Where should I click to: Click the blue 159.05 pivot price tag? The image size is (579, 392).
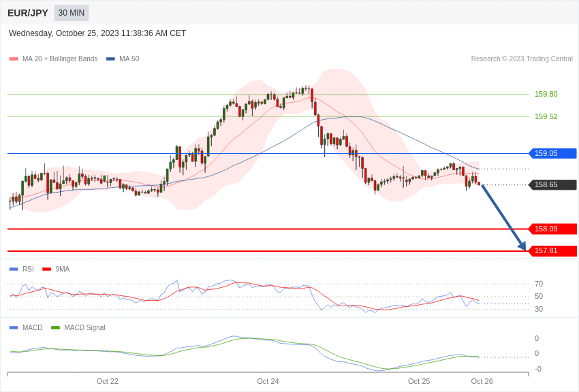[x=553, y=153]
